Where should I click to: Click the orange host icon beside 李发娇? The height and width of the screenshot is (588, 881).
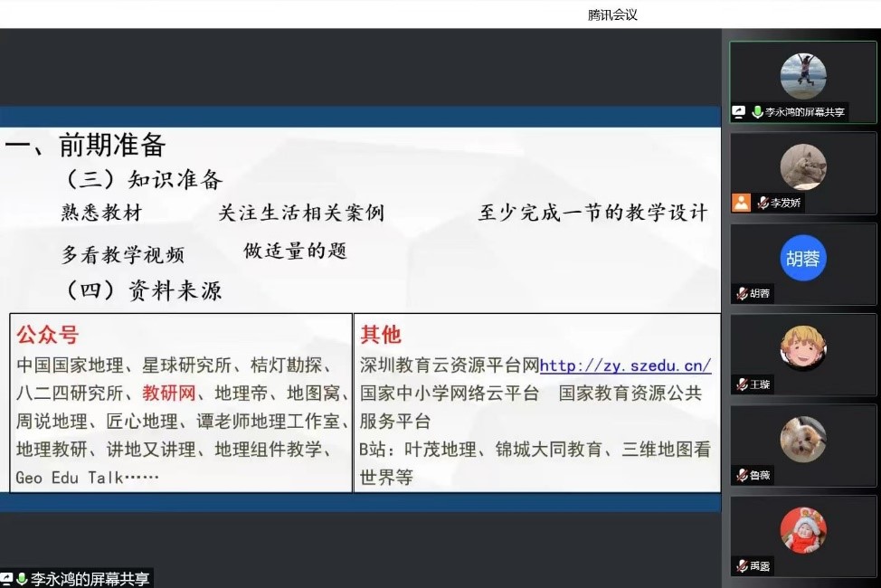point(742,204)
